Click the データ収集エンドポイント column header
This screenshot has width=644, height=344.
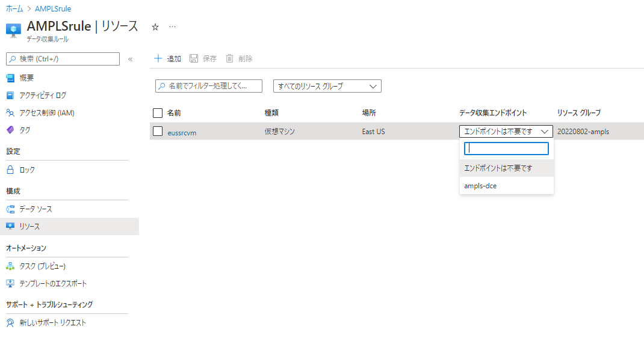click(493, 113)
